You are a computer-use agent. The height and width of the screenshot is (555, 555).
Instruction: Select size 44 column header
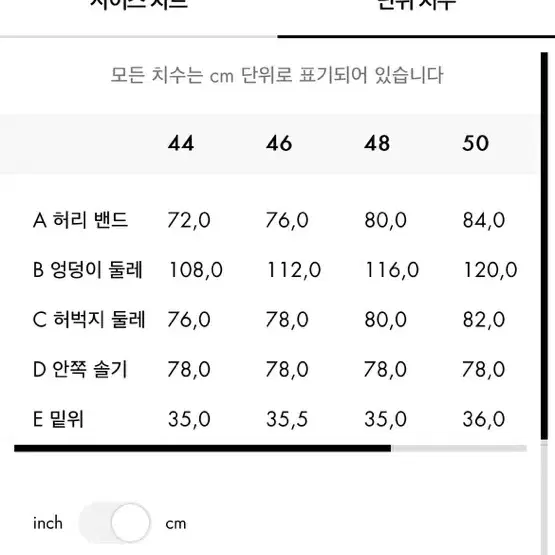point(181,143)
